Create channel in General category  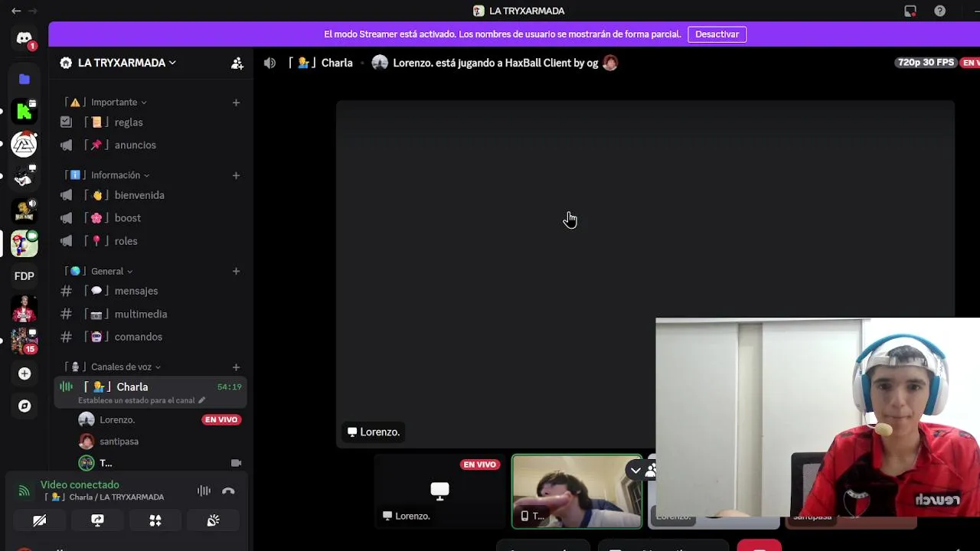pyautogui.click(x=236, y=272)
